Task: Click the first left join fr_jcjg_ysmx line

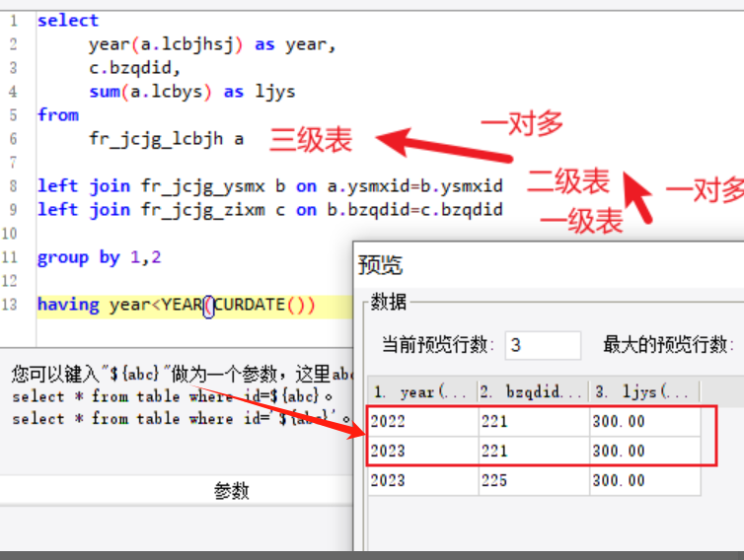Action: 270,186
